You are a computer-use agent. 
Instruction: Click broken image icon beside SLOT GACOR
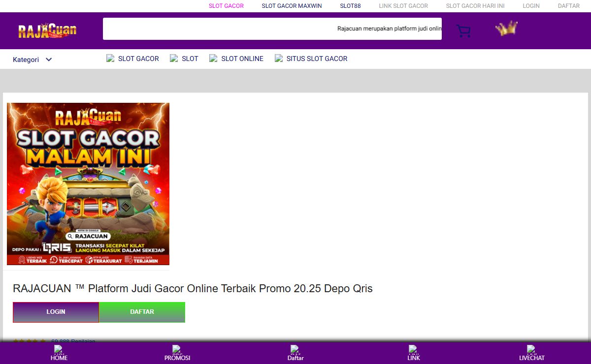tap(110, 58)
